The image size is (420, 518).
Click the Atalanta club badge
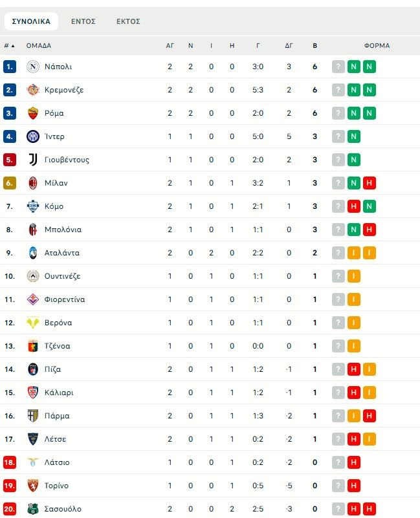33,253
